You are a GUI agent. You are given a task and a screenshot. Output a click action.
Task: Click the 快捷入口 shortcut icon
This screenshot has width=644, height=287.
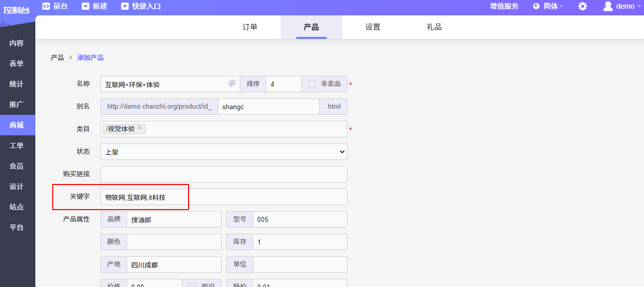tap(125, 6)
